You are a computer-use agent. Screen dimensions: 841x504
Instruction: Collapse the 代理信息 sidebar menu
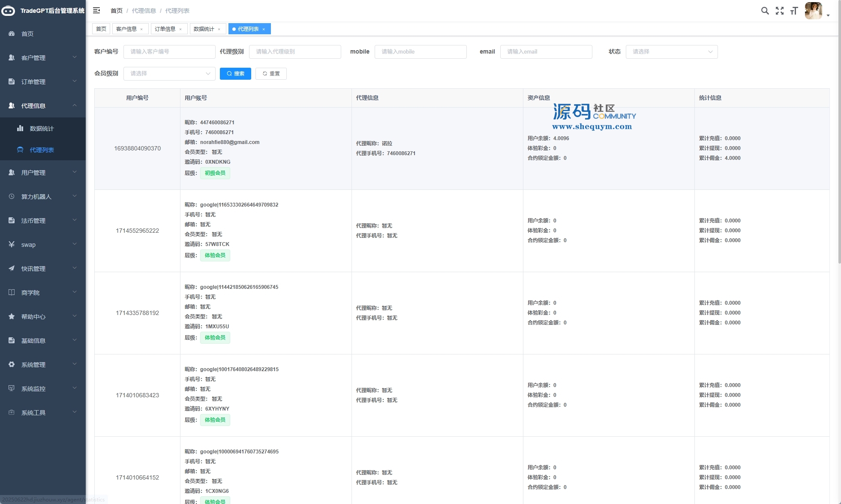pos(42,106)
